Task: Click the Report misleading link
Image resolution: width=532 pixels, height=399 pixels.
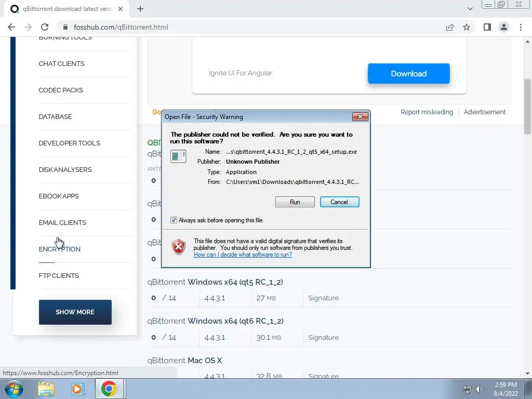Action: [x=427, y=112]
